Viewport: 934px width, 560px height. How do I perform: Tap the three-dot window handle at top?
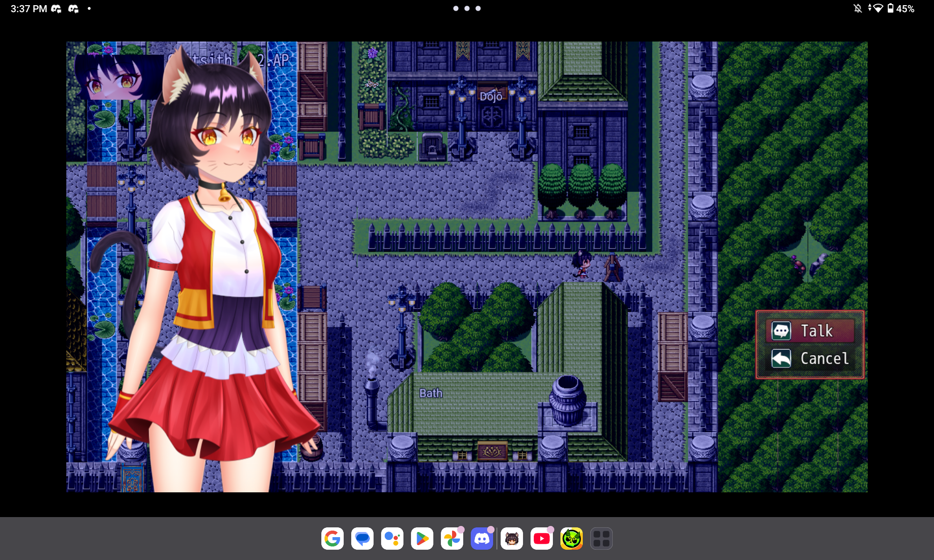[467, 8]
